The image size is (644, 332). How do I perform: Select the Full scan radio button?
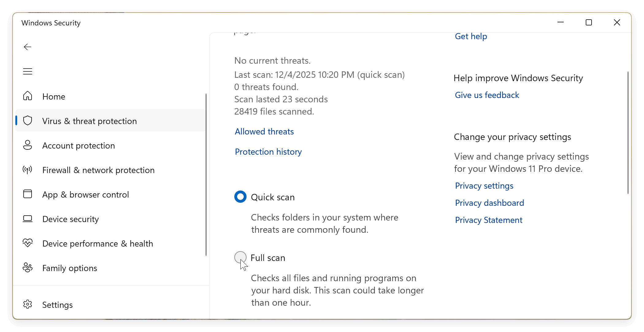pyautogui.click(x=240, y=257)
